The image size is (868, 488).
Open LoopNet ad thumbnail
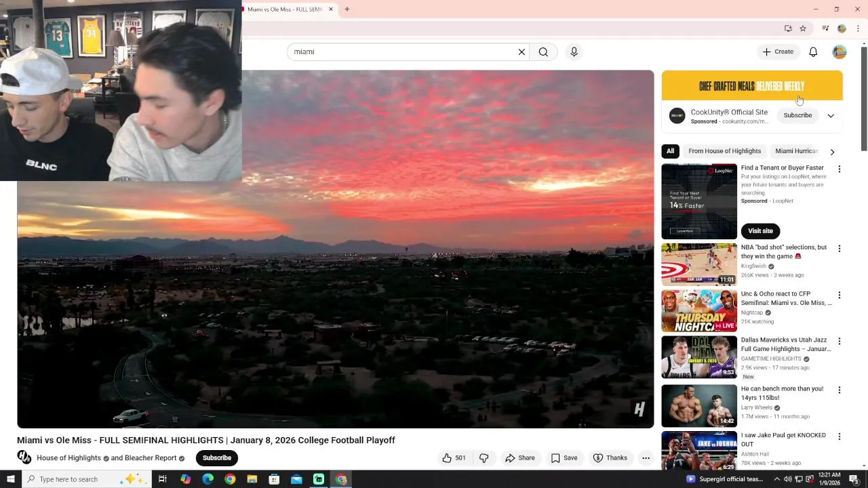tap(699, 201)
